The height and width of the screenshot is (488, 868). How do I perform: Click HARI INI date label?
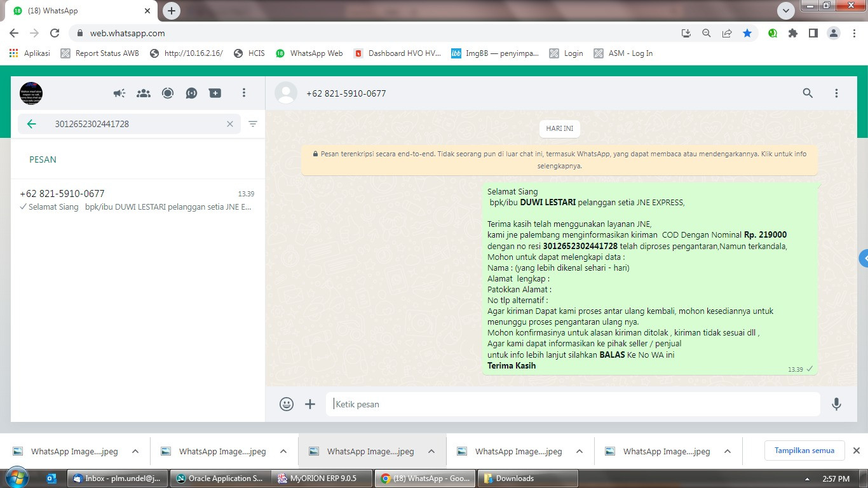(560, 128)
